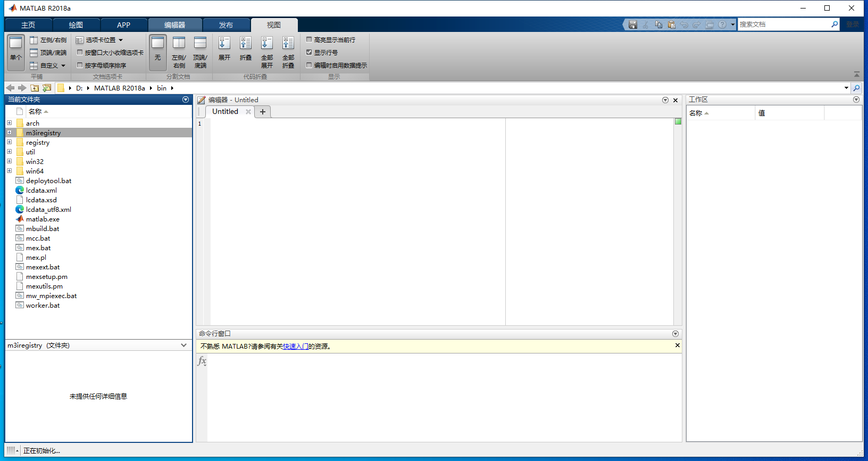868x461 pixels.
Task: Select the Untitled editor document tab
Action: pos(225,112)
